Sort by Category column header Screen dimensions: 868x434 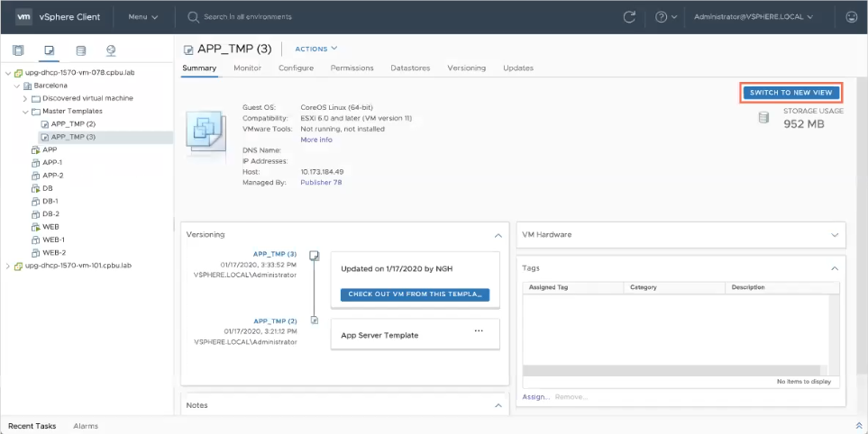674,287
